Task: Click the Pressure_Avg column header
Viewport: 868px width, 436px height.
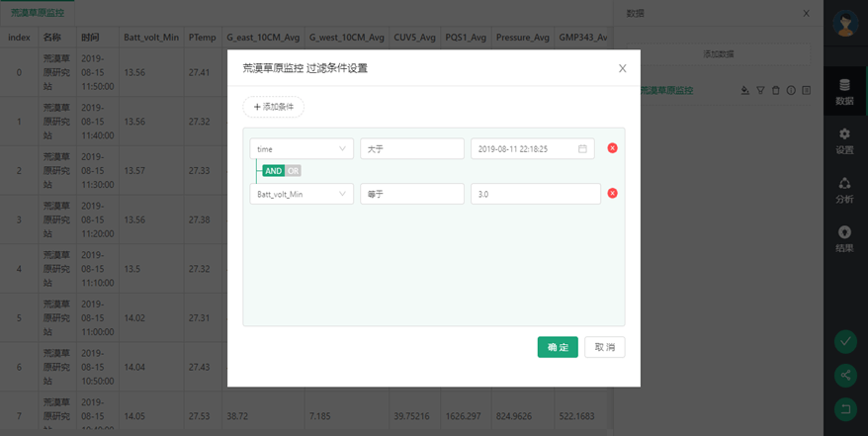Action: click(x=523, y=37)
